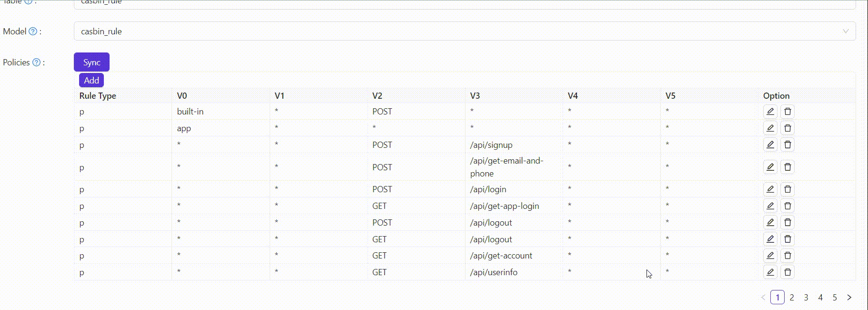Click the Policies help question icon
This screenshot has width=868, height=310.
pos(36,62)
